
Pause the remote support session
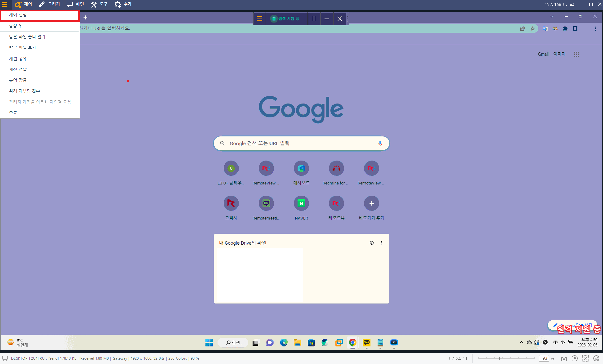314,19
